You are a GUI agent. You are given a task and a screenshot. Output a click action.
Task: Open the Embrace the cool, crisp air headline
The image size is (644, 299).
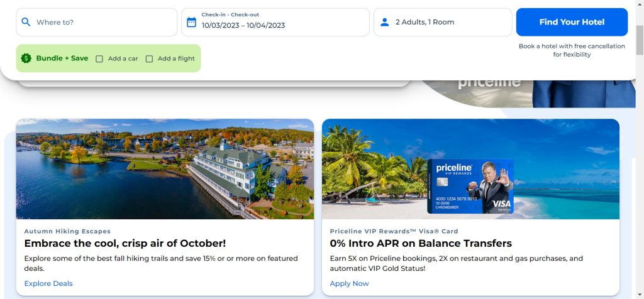(125, 243)
